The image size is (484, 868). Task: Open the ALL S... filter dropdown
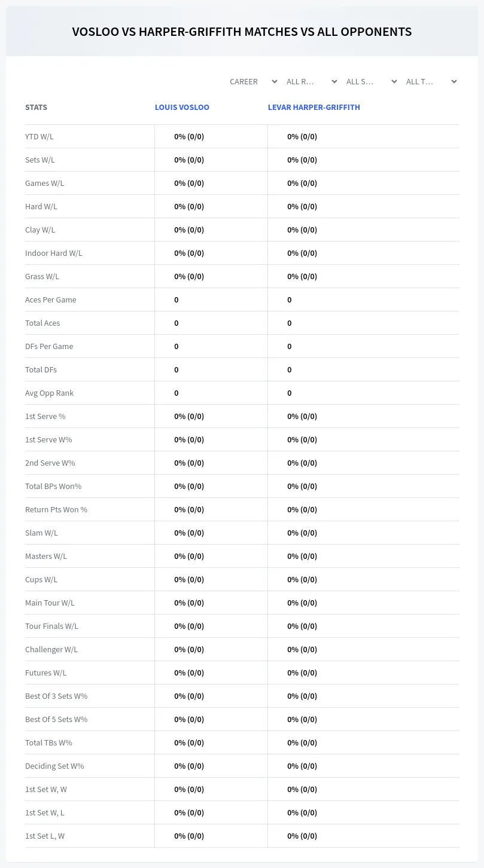coord(371,81)
